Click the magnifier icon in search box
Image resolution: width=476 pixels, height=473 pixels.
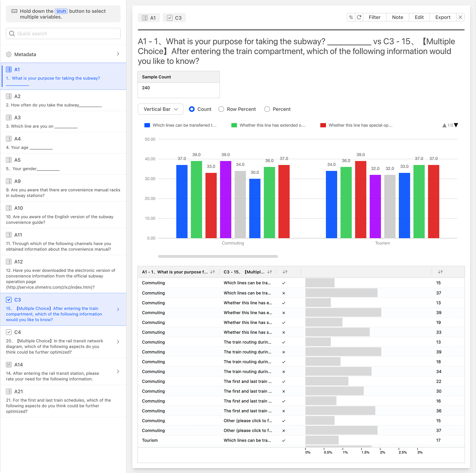[x=12, y=33]
